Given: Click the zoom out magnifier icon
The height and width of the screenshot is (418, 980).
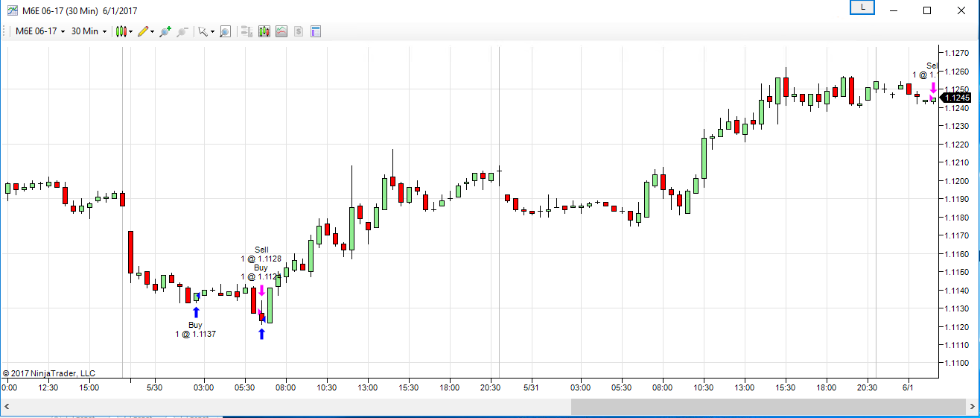Looking at the screenshot, I should 182,31.
